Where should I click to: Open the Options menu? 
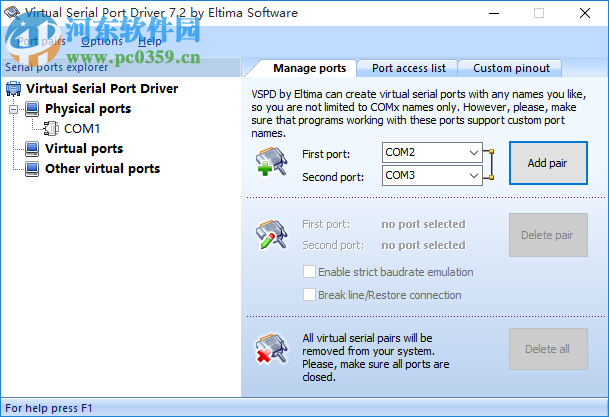tap(102, 41)
